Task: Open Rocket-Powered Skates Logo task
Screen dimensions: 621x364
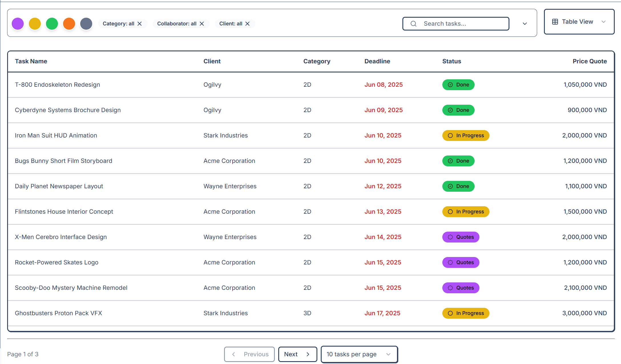Action: pyautogui.click(x=57, y=262)
